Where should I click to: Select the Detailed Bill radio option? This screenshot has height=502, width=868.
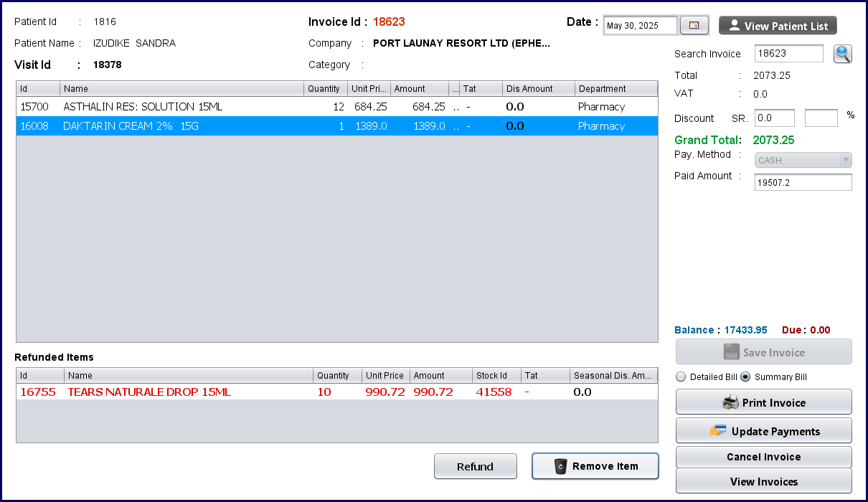(x=681, y=377)
